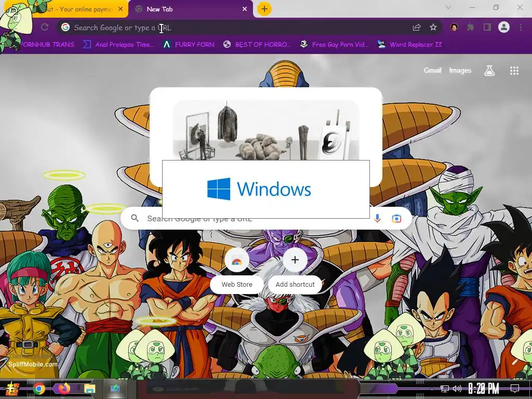The height and width of the screenshot is (399, 532).
Task: Close the New Tab tab
Action: (245, 9)
